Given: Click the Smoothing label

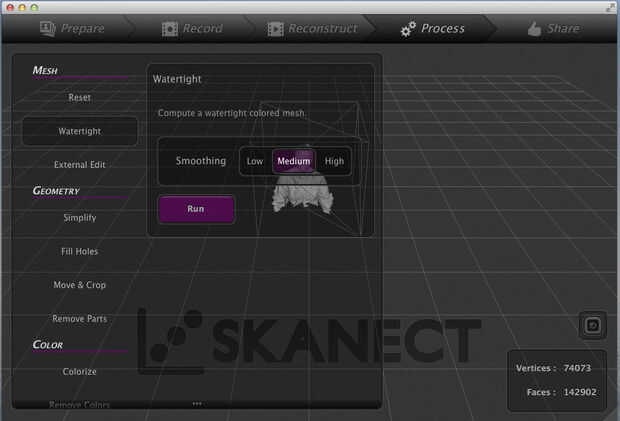Looking at the screenshot, I should tap(201, 161).
